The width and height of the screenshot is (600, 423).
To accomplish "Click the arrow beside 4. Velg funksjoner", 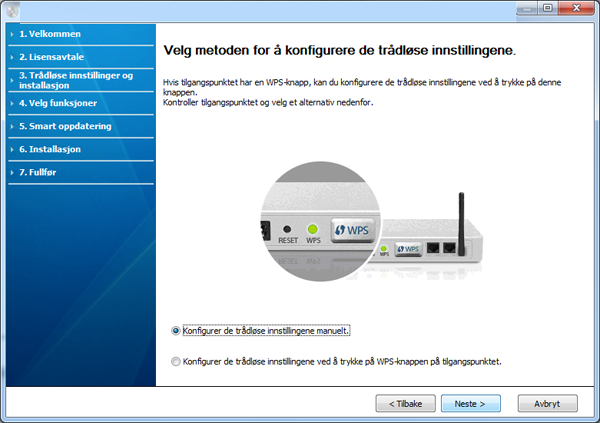I will (x=12, y=103).
